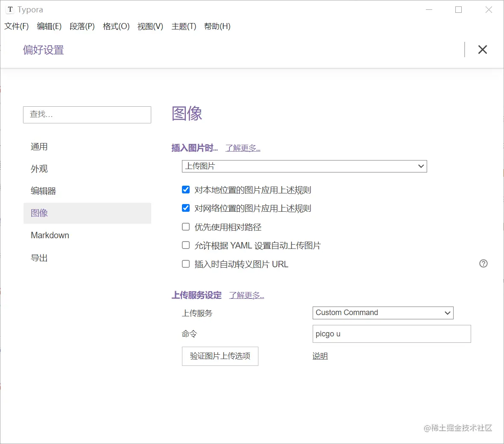
Task: Uncheck 对网络位置的图片应用上述规则
Action: point(186,208)
